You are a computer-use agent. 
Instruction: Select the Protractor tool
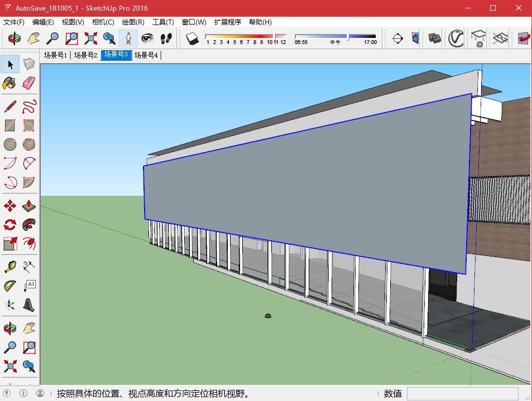click(9, 286)
